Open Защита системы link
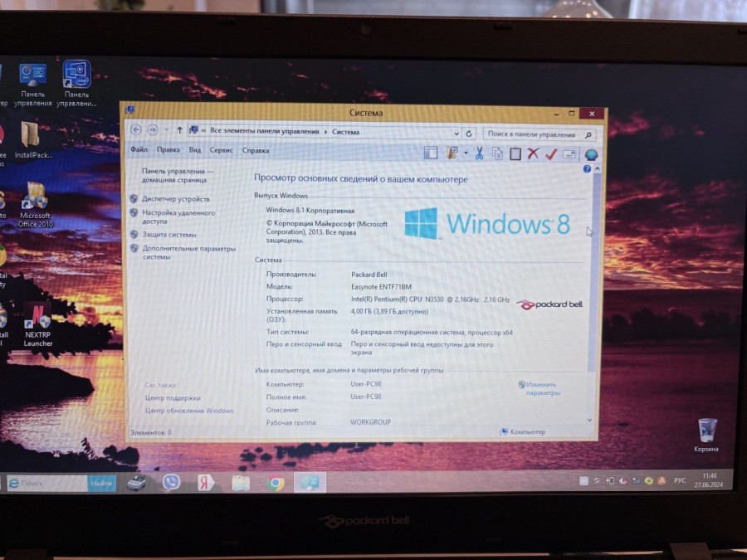The height and width of the screenshot is (560, 747). click(169, 235)
